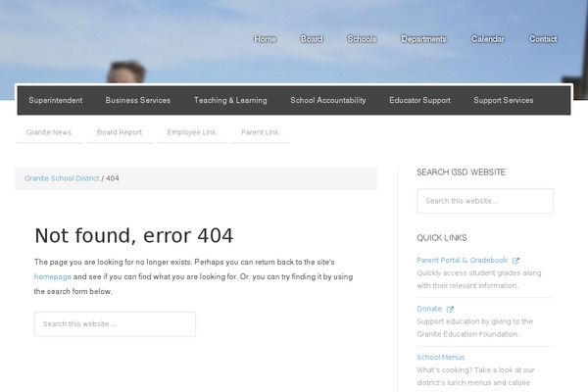Click the 'Not found, error 404' heading

coord(134,236)
